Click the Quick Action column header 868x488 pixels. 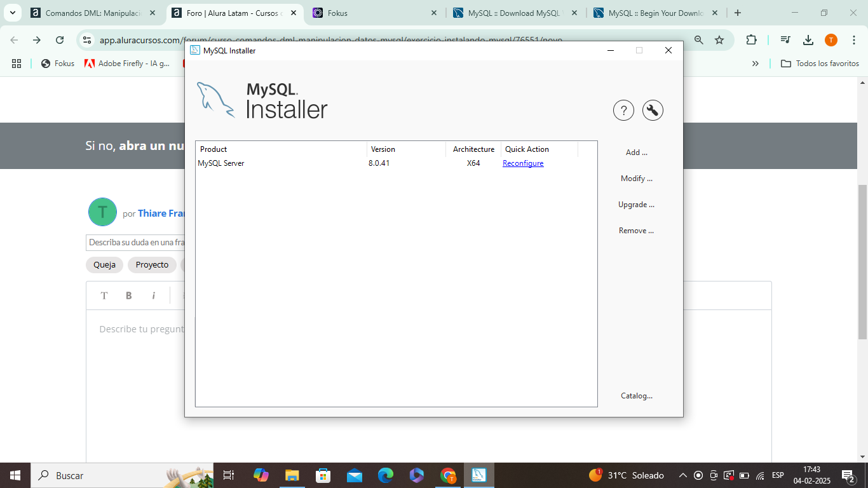[x=539, y=149]
